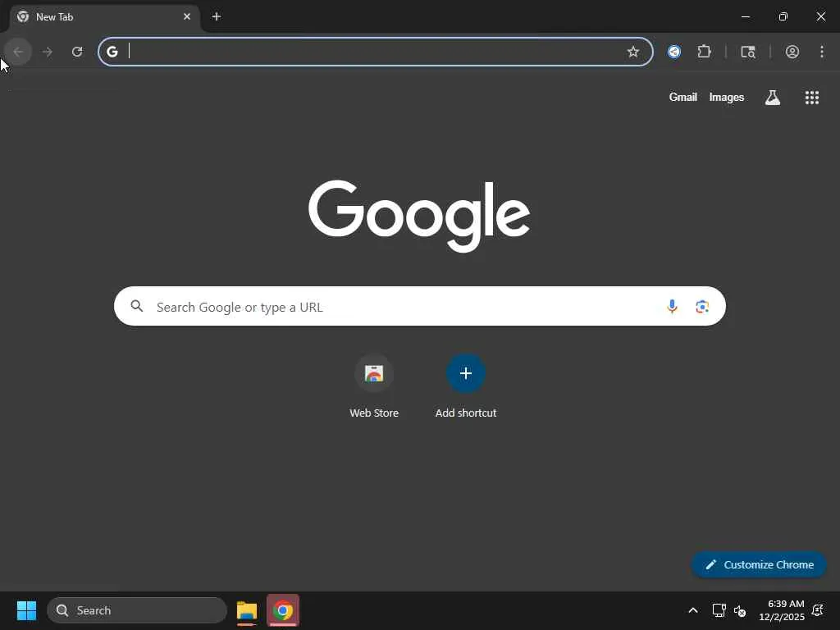Open Search Labs flask icon
Image resolution: width=840 pixels, height=630 pixels.
[772, 98]
